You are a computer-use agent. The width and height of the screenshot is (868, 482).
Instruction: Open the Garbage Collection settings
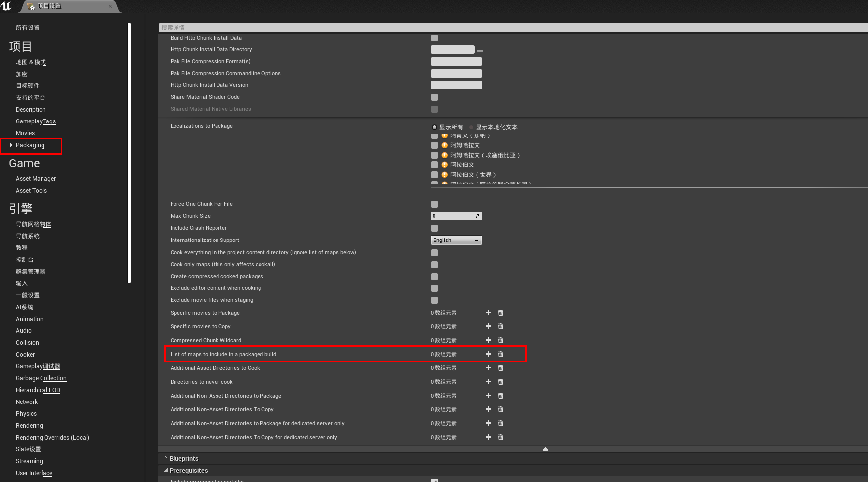pos(41,378)
